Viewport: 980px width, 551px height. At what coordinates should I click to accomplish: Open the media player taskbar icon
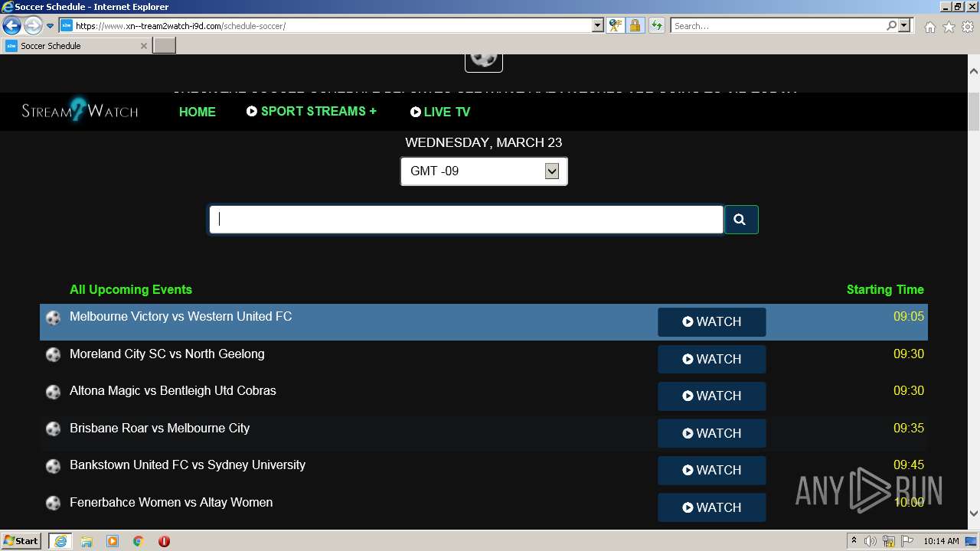tap(113, 541)
